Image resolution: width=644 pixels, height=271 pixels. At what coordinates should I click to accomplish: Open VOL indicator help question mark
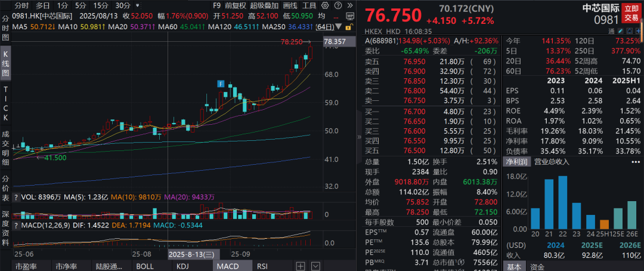16,197
